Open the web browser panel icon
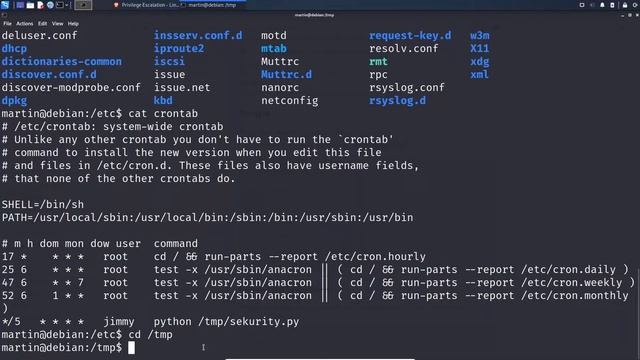The height and width of the screenshot is (360, 640). coord(50,5)
